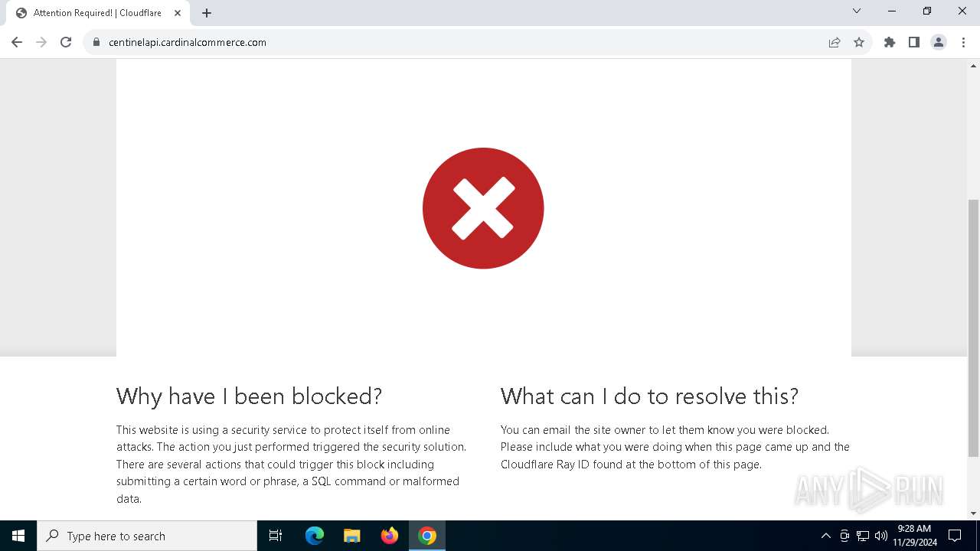Open the Extensions puzzle icon

tap(890, 42)
